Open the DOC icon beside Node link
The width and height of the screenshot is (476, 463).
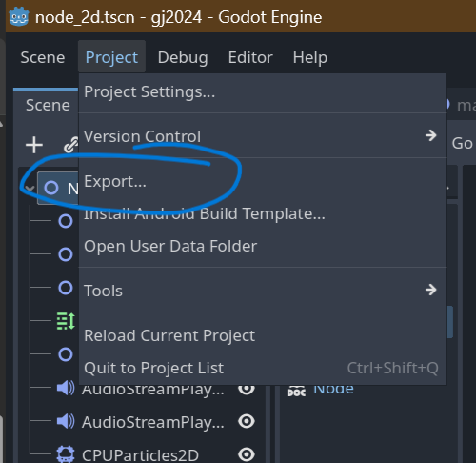coord(296,391)
